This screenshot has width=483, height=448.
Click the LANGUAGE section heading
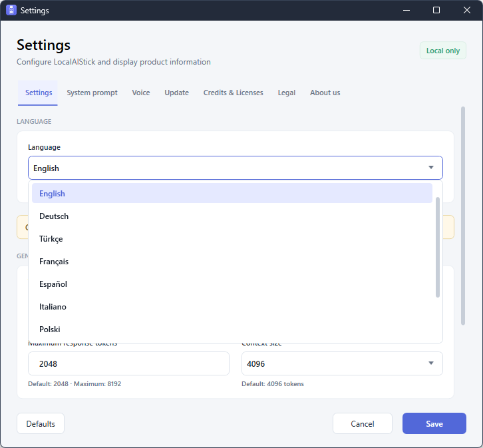(x=34, y=121)
